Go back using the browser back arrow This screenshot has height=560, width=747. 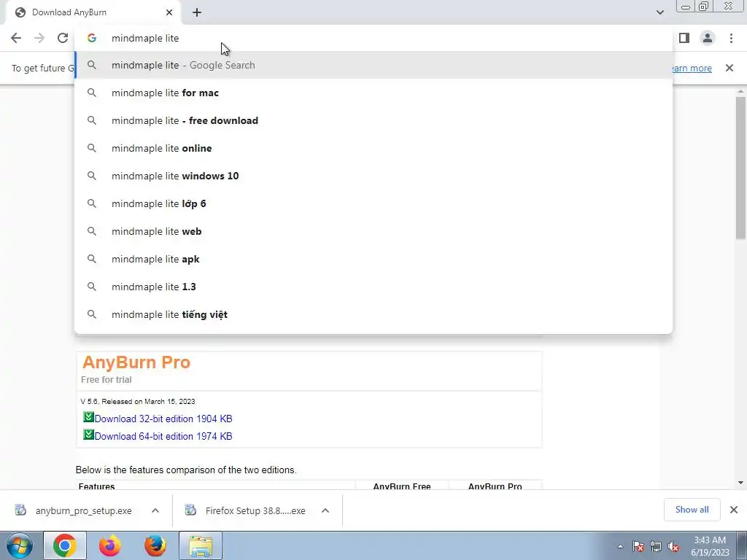click(x=16, y=38)
